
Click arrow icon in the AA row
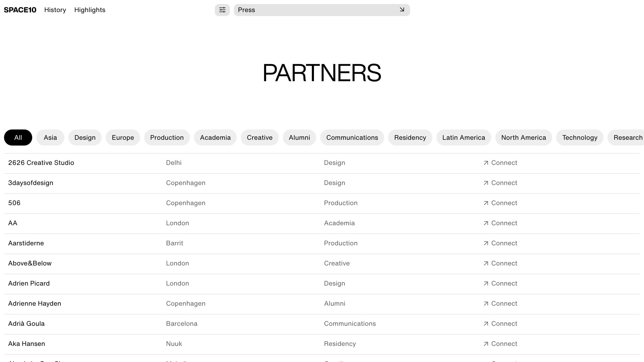(486, 223)
